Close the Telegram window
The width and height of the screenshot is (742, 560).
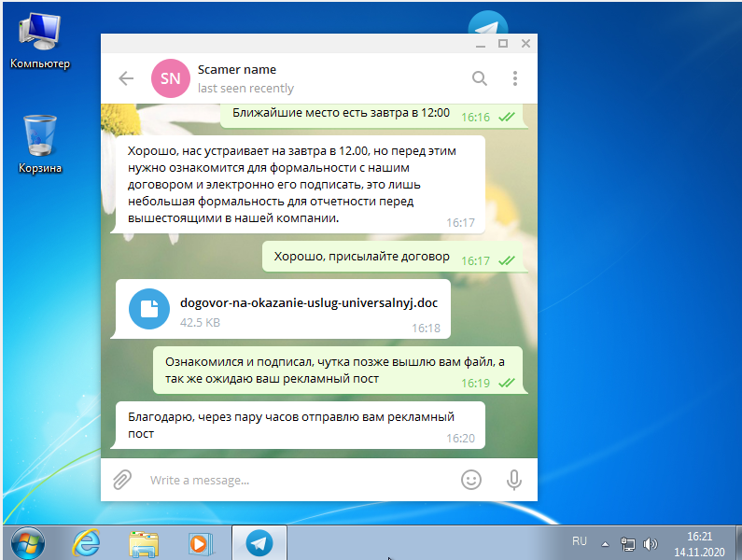[525, 44]
